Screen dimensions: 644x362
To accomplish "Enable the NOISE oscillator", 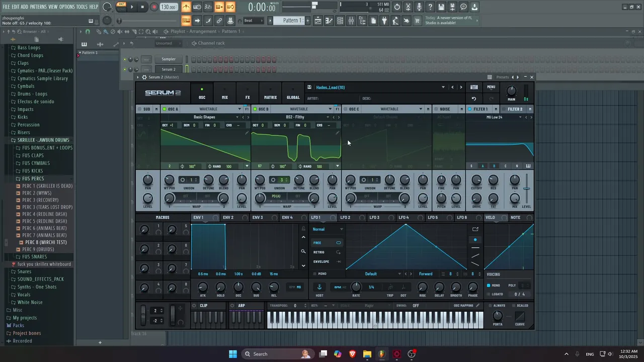I will [436, 109].
